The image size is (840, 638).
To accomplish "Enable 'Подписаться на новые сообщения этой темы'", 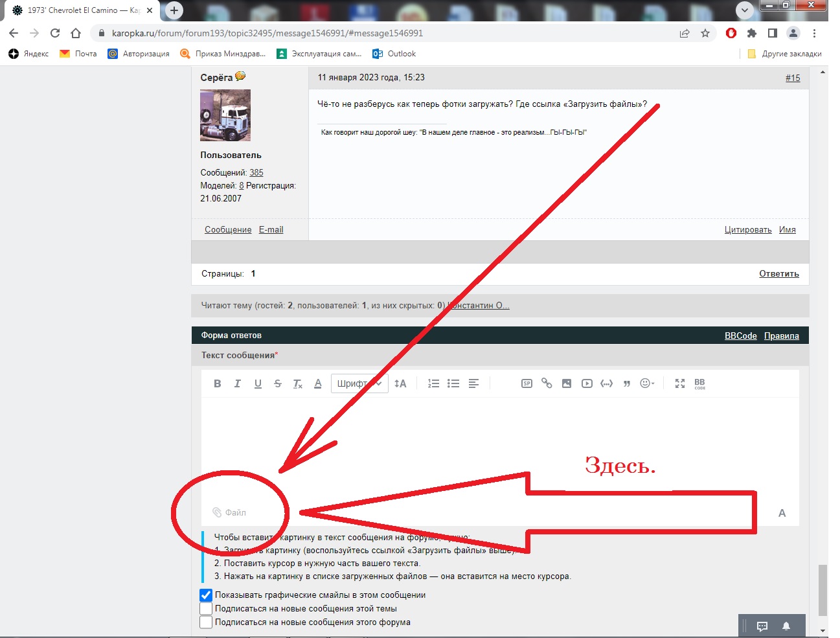I will 206,609.
